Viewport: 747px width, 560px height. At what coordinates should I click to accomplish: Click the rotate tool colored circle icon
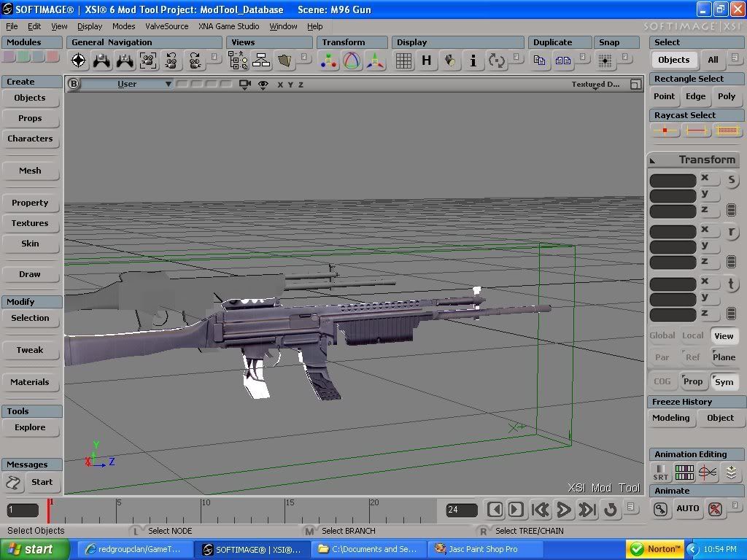tap(352, 61)
